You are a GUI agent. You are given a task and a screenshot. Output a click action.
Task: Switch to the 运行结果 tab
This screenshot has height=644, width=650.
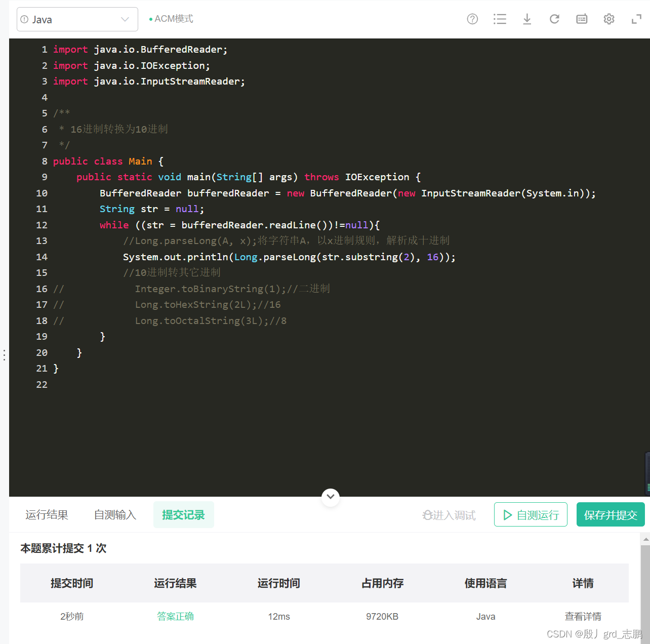[x=47, y=515]
